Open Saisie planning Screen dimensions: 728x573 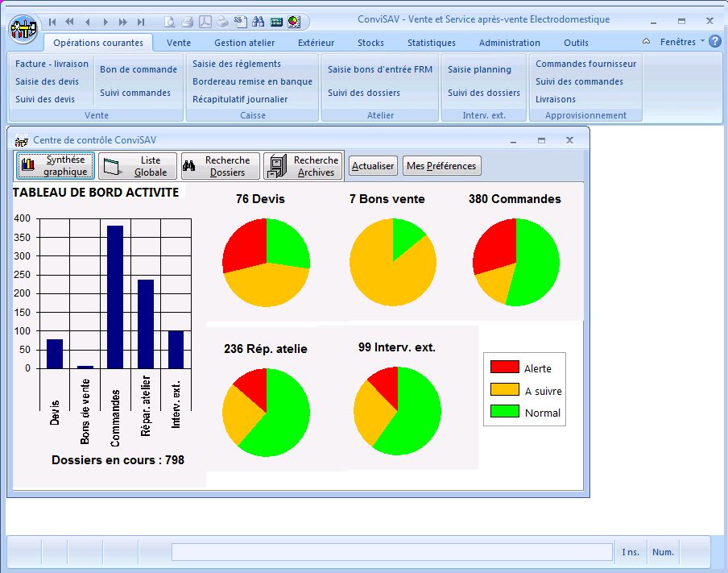(479, 69)
